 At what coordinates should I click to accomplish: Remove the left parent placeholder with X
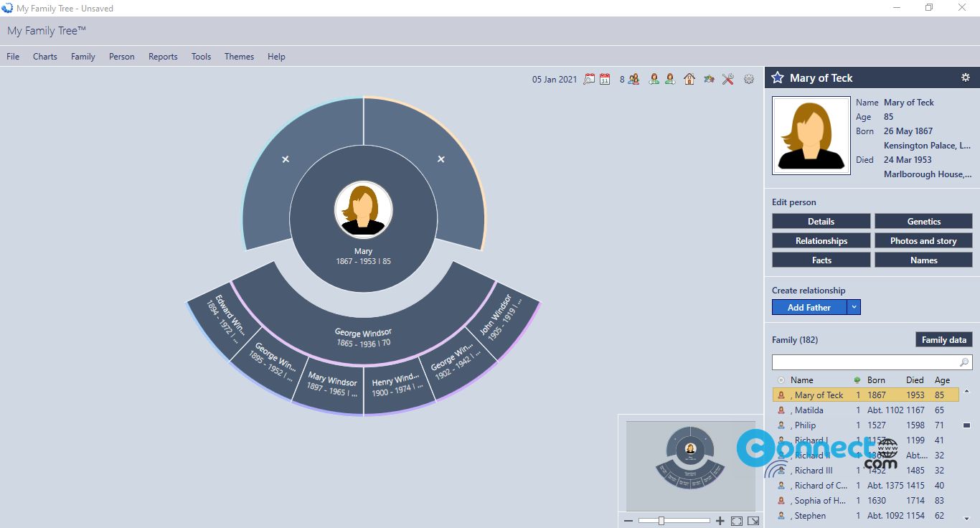pos(286,159)
